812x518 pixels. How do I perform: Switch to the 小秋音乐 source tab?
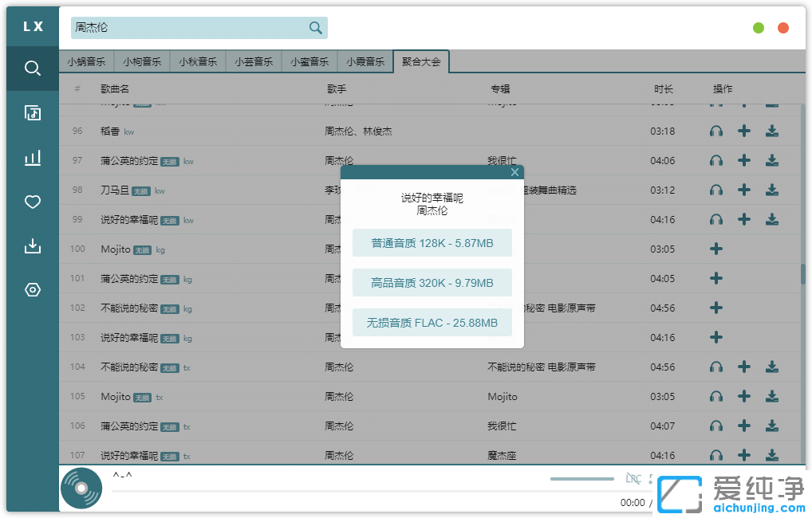[198, 61]
